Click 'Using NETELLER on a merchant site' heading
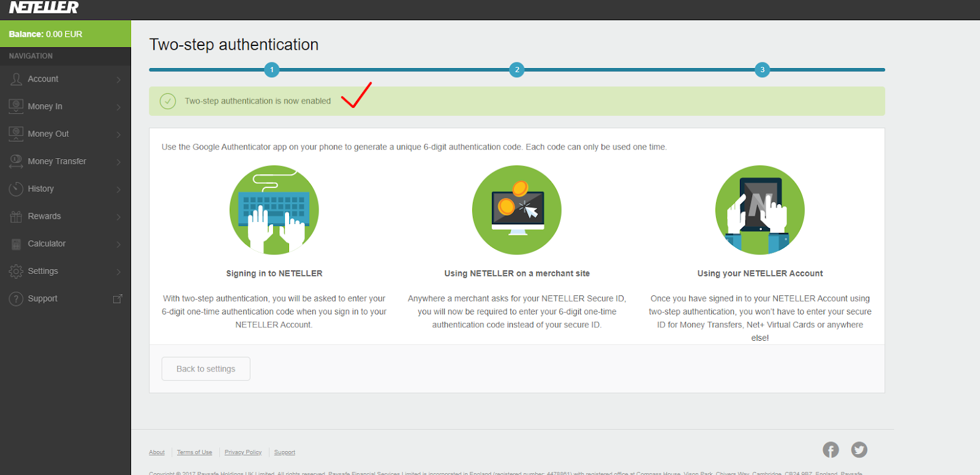 (x=517, y=273)
